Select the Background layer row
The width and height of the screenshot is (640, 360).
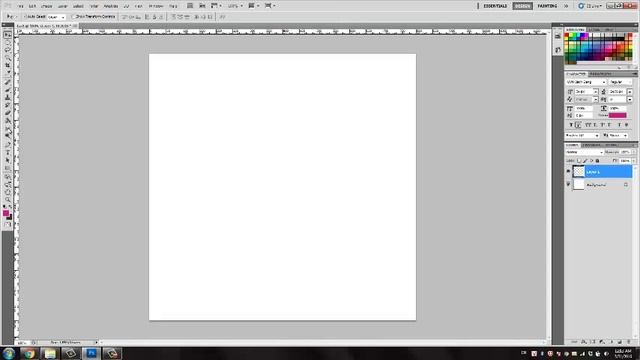click(x=599, y=184)
